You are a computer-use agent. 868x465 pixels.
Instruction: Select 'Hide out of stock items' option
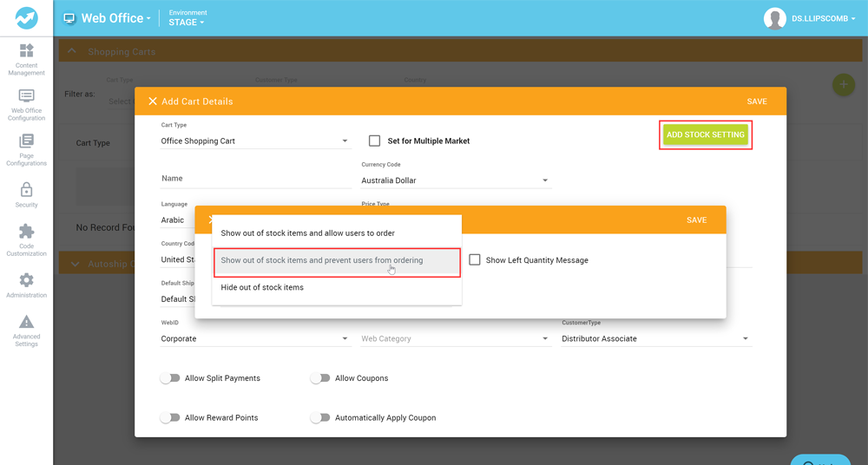pyautogui.click(x=262, y=287)
